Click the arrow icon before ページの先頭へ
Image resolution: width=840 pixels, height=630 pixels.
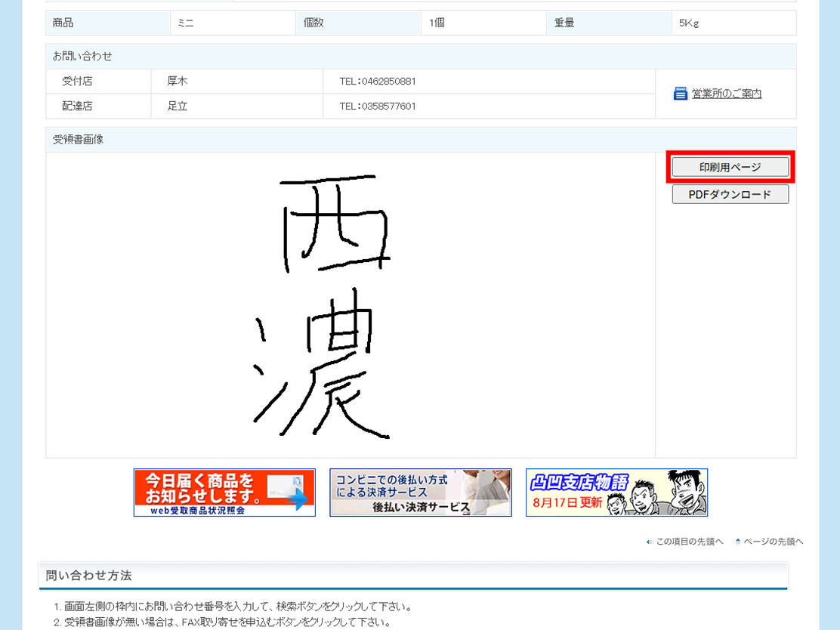[738, 542]
